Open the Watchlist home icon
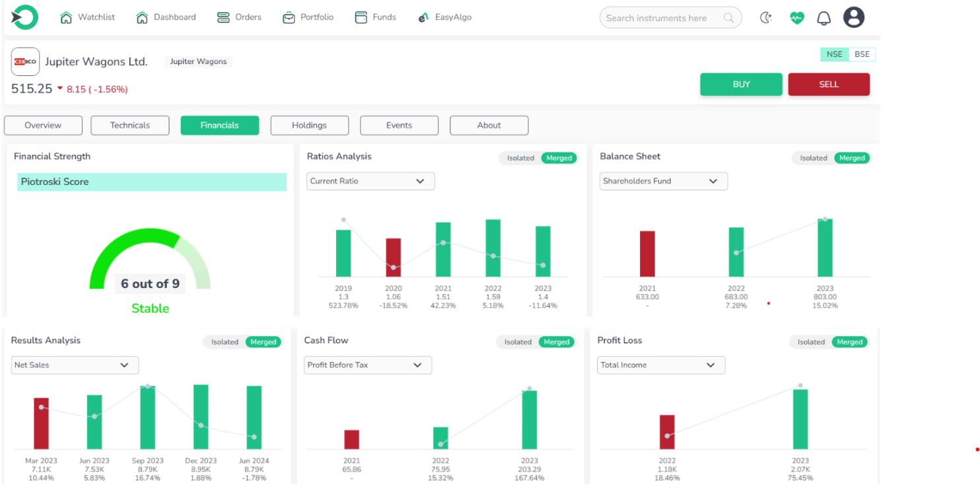Image resolution: width=980 pixels, height=488 pixels. (66, 18)
